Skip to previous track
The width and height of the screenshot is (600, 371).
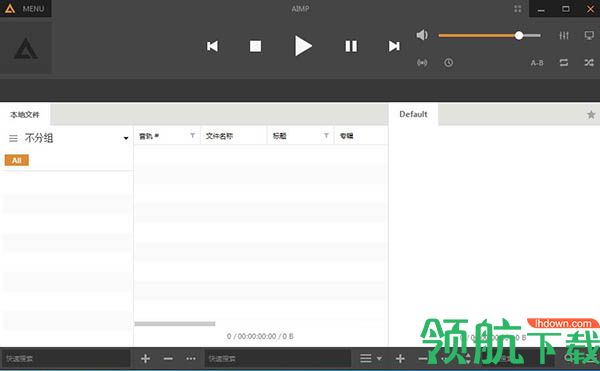pyautogui.click(x=212, y=46)
